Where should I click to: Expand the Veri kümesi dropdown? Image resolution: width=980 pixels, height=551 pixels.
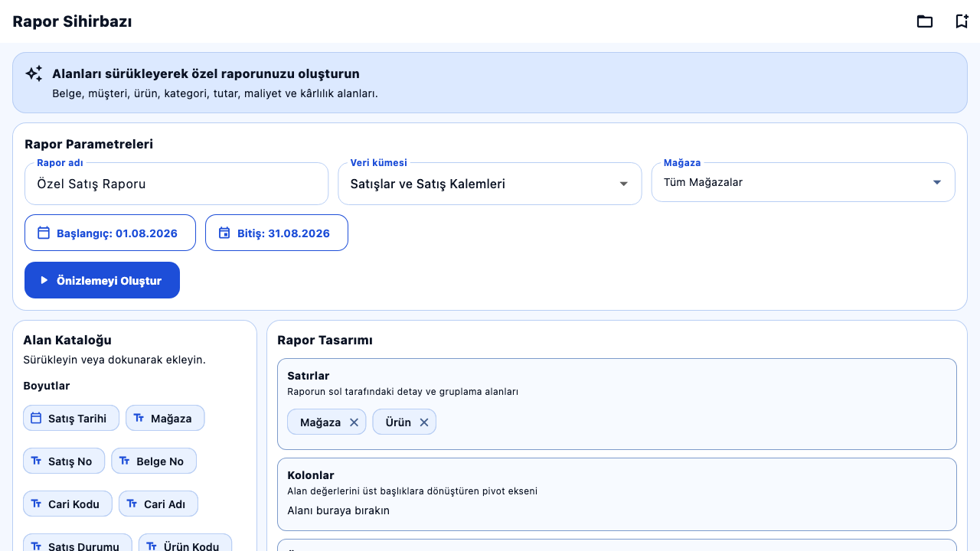490,184
